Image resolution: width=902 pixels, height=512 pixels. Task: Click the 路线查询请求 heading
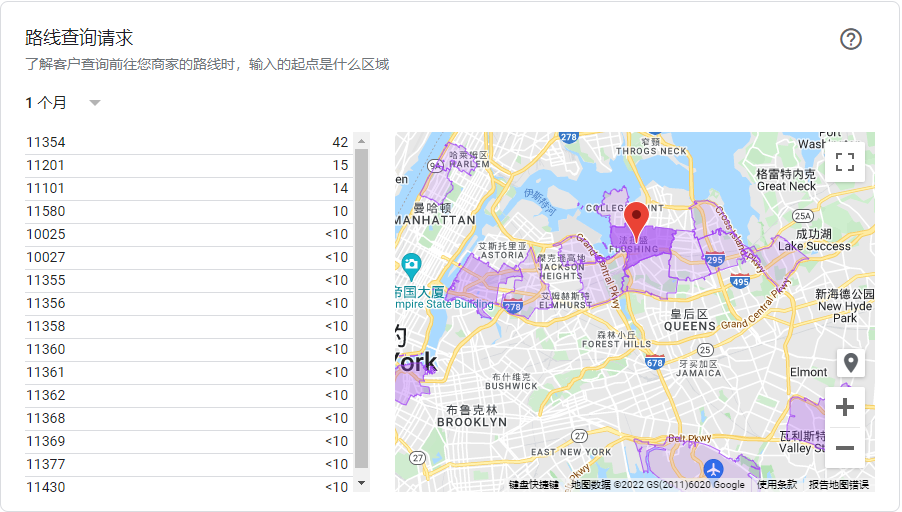(79, 38)
